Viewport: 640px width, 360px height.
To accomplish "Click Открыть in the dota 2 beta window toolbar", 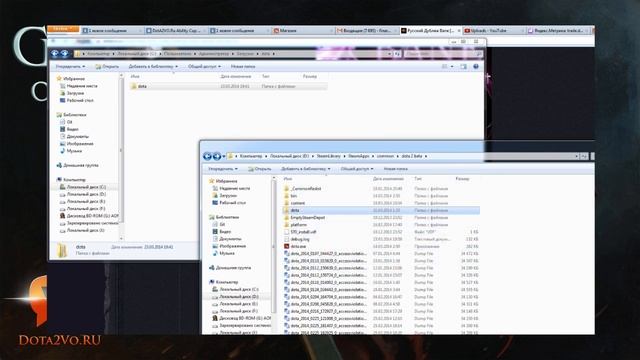I will (x=260, y=169).
